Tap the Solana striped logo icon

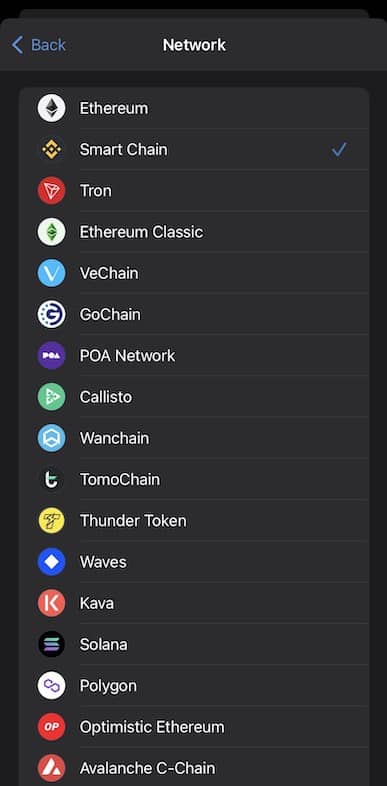pos(52,644)
